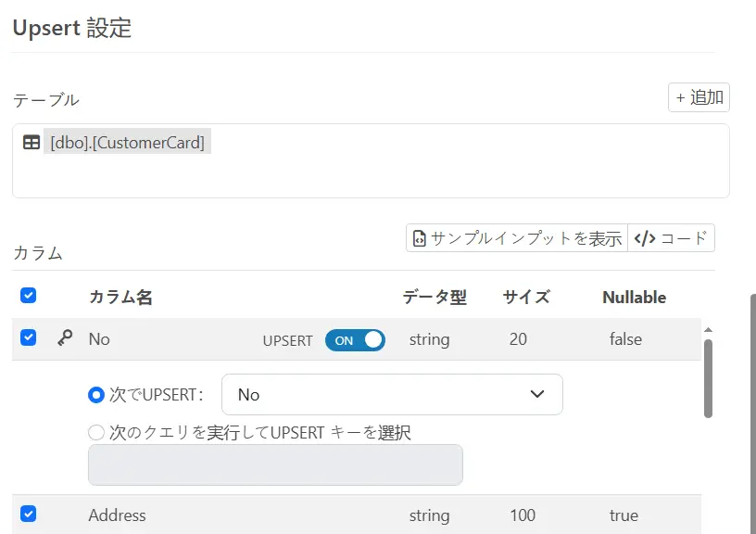Click the grayed query input field
Viewport: 756px width, 534px height.
275,465
